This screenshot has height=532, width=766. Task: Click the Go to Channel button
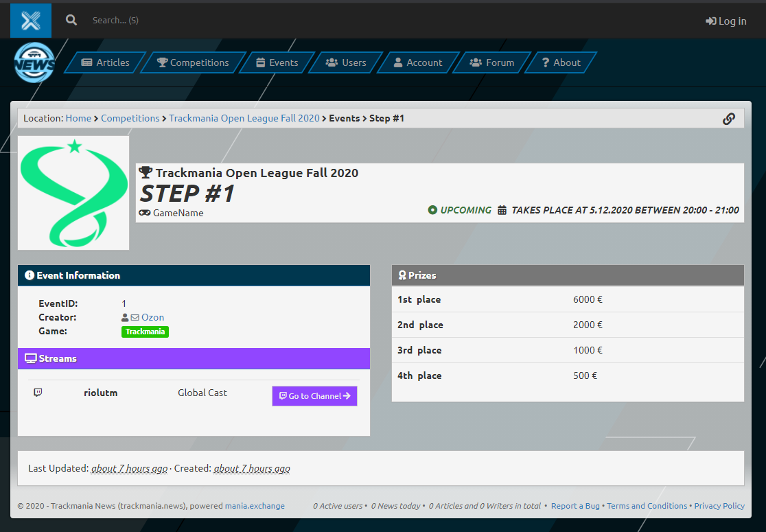pyautogui.click(x=314, y=396)
